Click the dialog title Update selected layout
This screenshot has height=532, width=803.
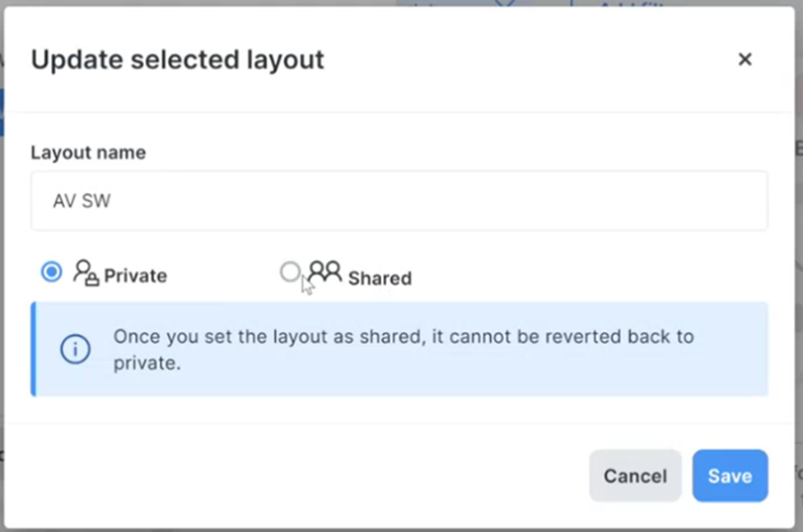(177, 60)
